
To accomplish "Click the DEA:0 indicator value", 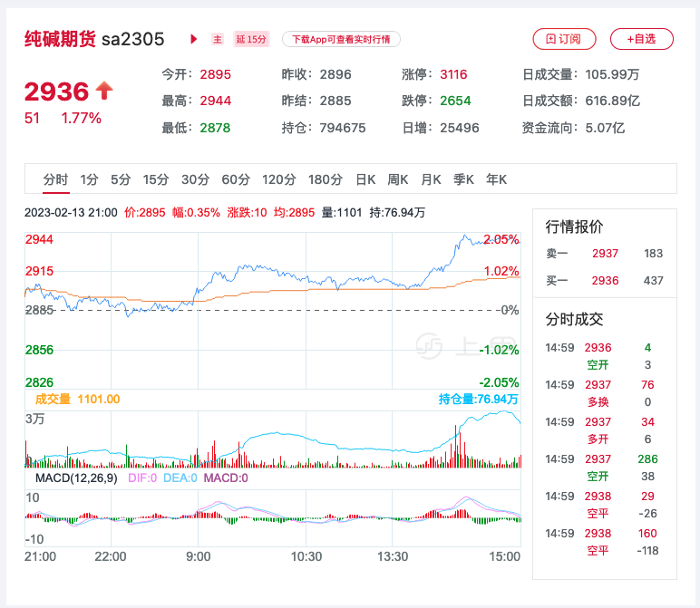I will (180, 478).
